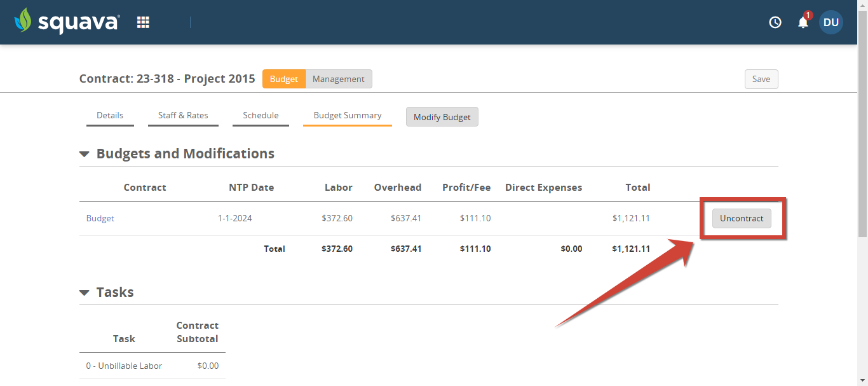Click the notification badge showing 1
The height and width of the screenshot is (386, 868).
(x=808, y=15)
